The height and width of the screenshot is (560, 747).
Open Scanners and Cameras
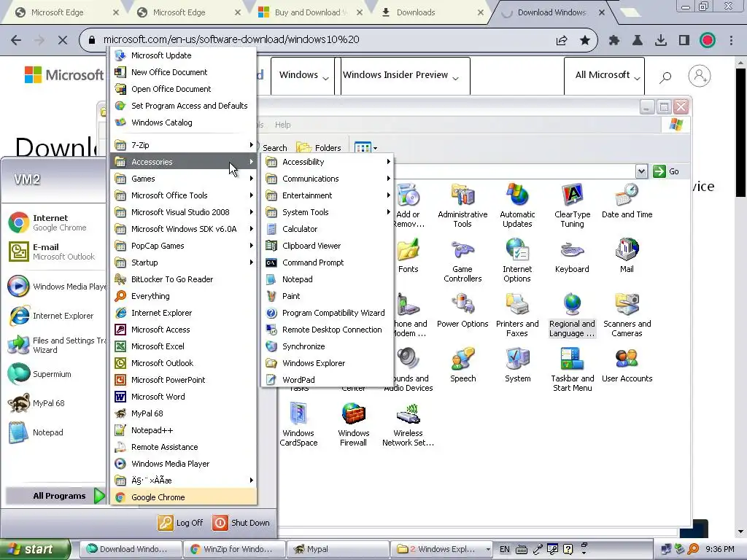(x=627, y=315)
